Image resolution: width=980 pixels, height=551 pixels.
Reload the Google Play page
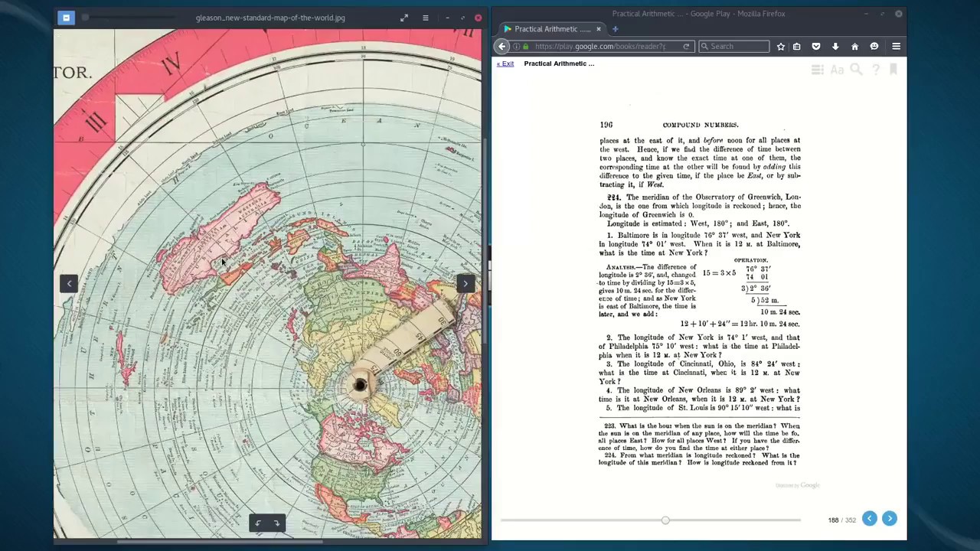coord(686,47)
